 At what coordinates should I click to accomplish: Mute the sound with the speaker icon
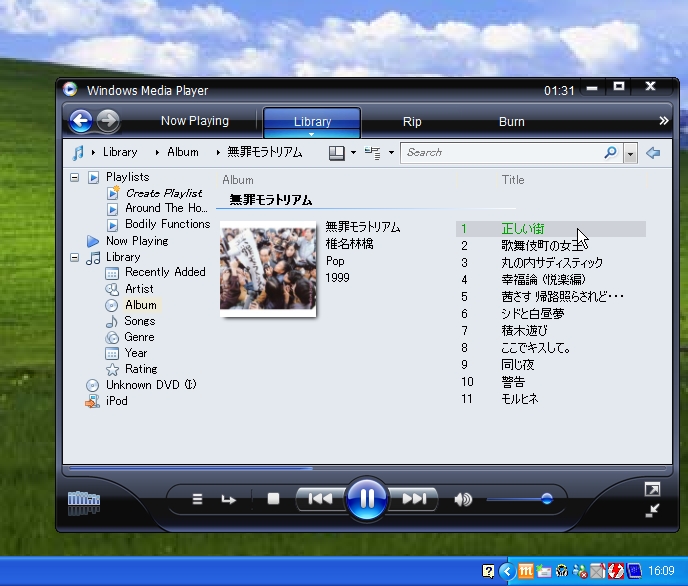coord(463,499)
